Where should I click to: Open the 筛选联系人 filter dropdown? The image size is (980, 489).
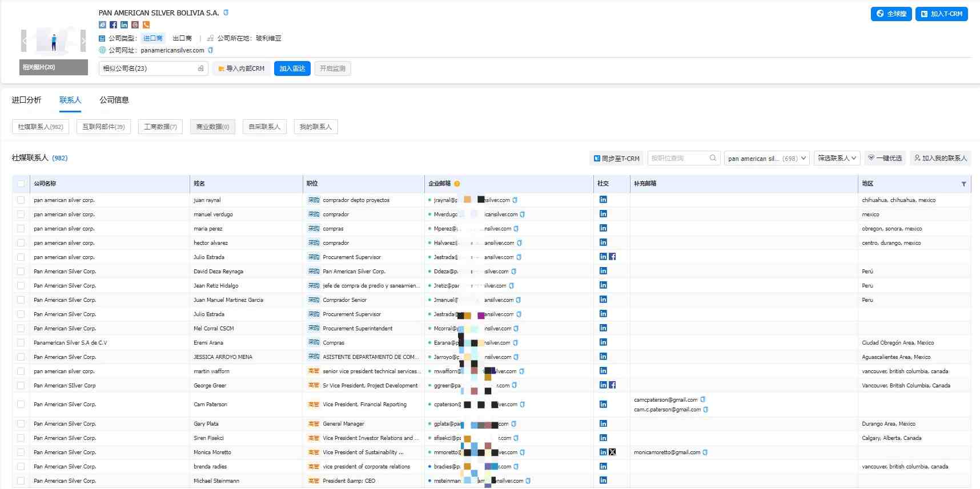(837, 158)
